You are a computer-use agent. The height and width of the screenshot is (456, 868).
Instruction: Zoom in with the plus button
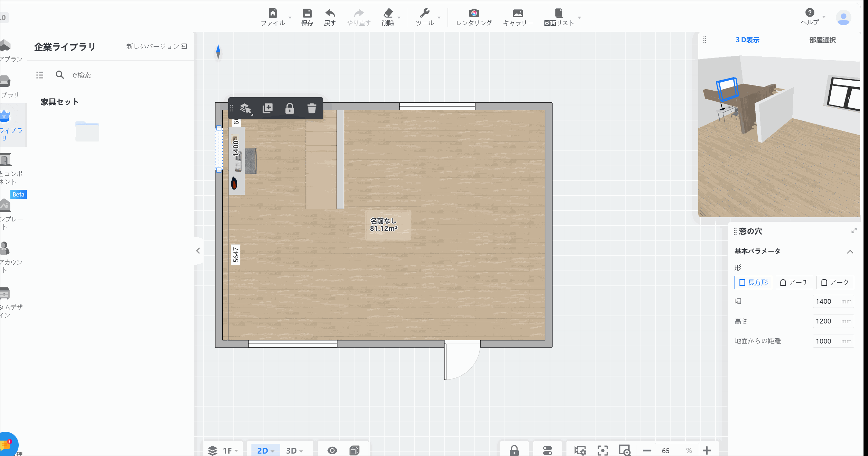(707, 450)
